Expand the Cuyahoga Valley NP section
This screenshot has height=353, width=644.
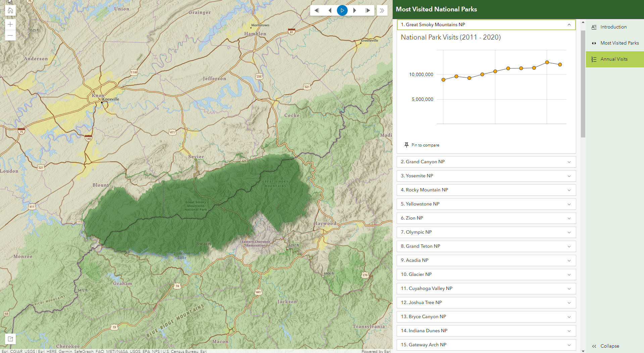[x=486, y=289]
